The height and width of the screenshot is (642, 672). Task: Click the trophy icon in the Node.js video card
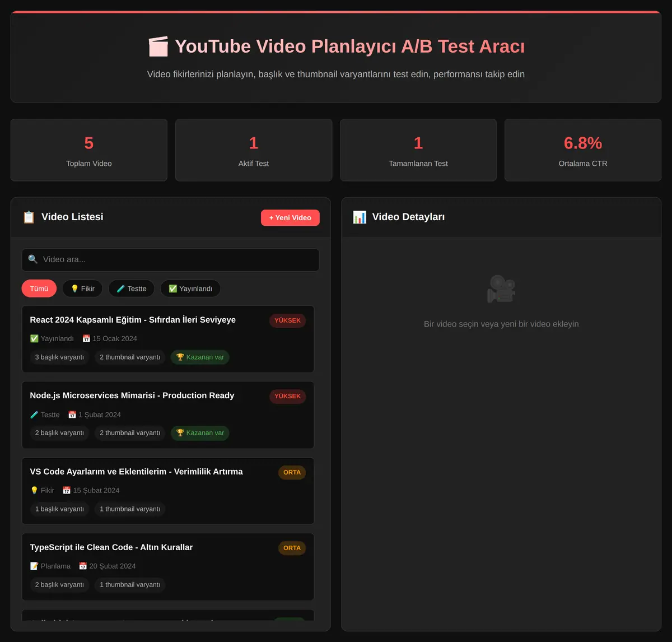point(180,432)
